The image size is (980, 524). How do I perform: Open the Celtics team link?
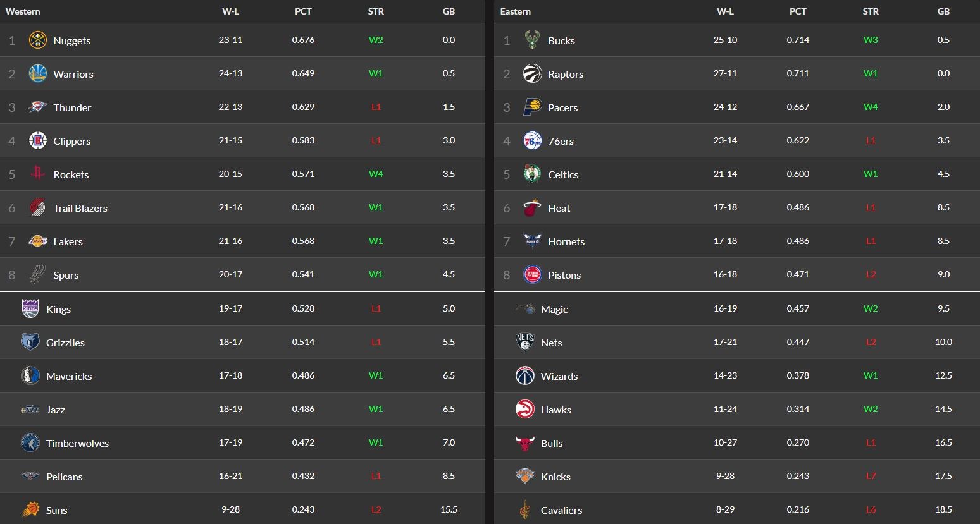click(x=563, y=174)
